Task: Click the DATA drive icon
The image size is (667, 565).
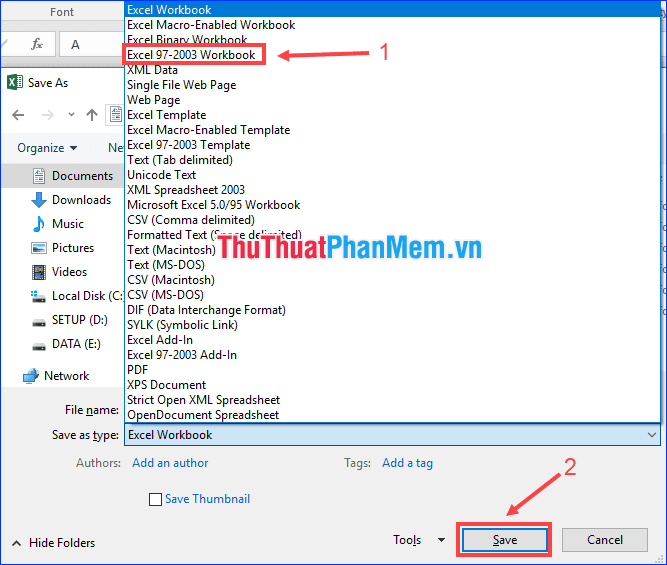Action: click(x=39, y=347)
